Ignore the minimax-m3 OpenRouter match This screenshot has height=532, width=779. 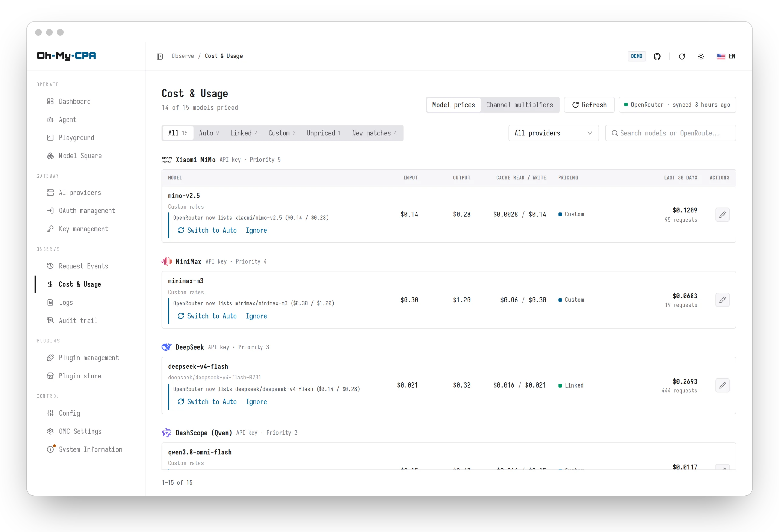coord(256,316)
